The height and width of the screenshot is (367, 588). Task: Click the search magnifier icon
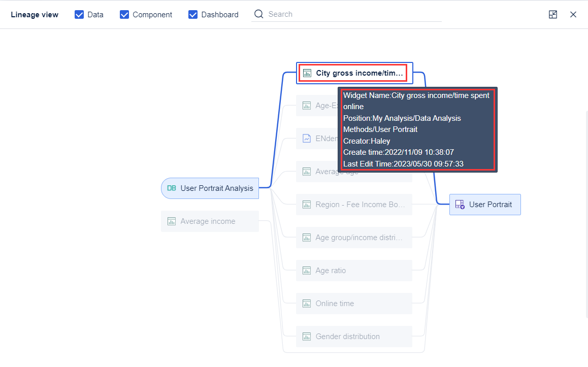click(x=258, y=14)
